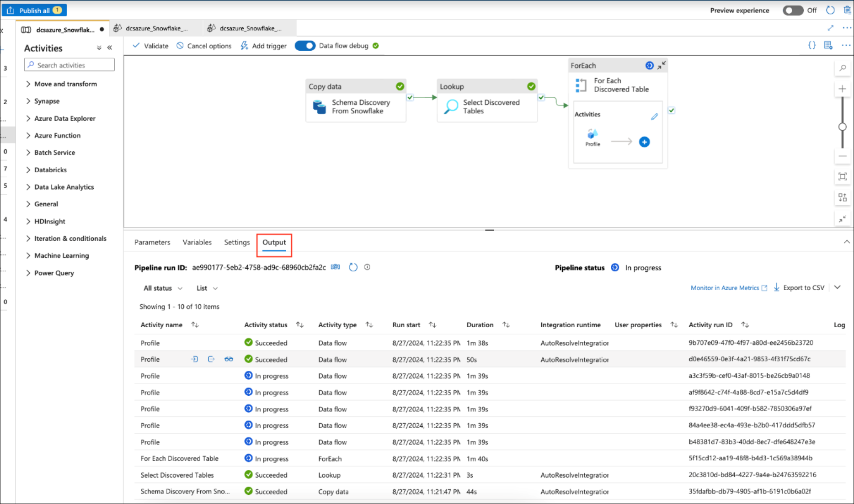Add an activity with the blue plus button
Viewport: 854px width, 504px height.
[644, 142]
